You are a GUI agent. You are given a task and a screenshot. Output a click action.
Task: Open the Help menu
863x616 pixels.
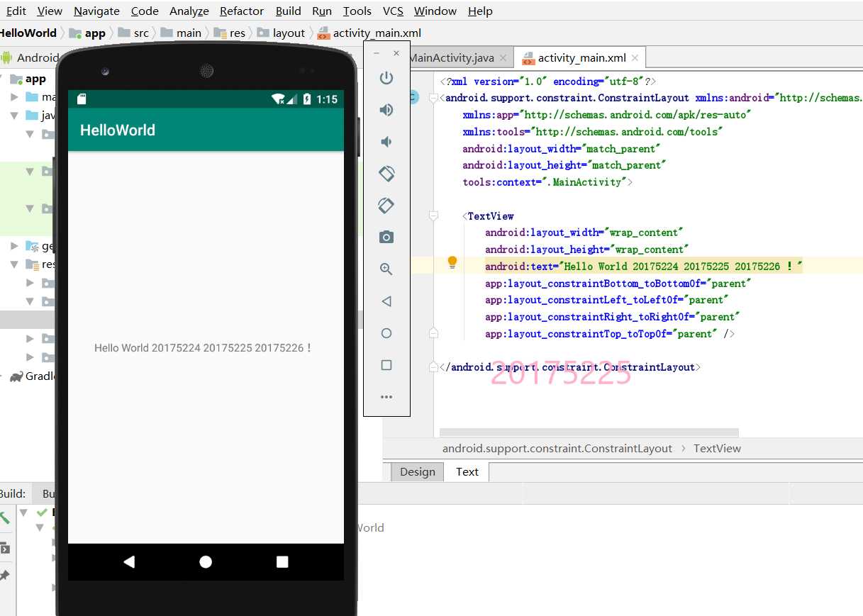[x=480, y=11]
